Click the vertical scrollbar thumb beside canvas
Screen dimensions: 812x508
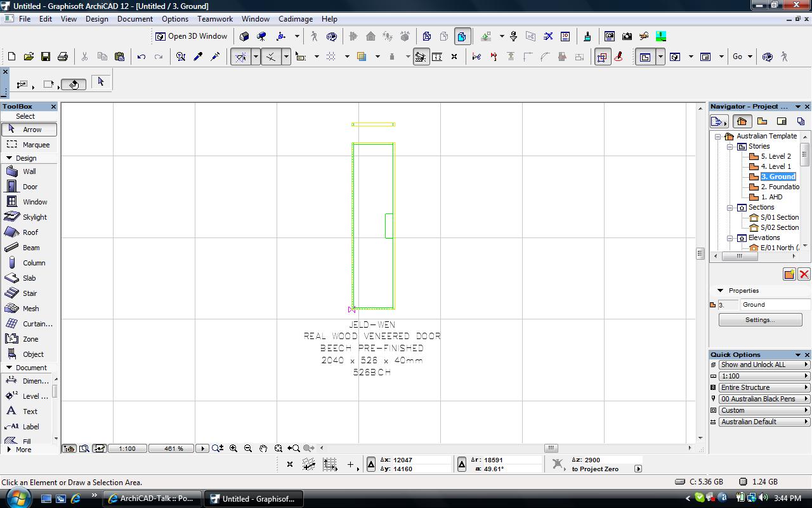point(700,253)
